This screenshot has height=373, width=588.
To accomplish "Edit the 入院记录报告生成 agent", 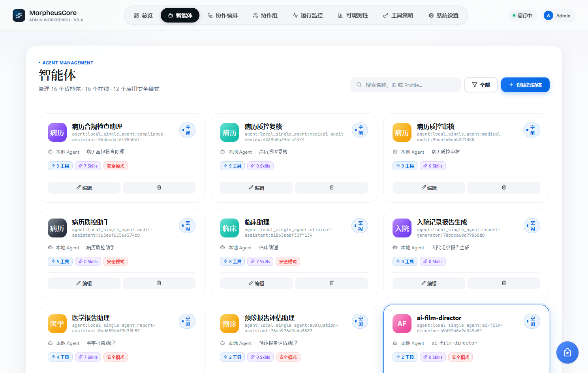I will tap(429, 283).
